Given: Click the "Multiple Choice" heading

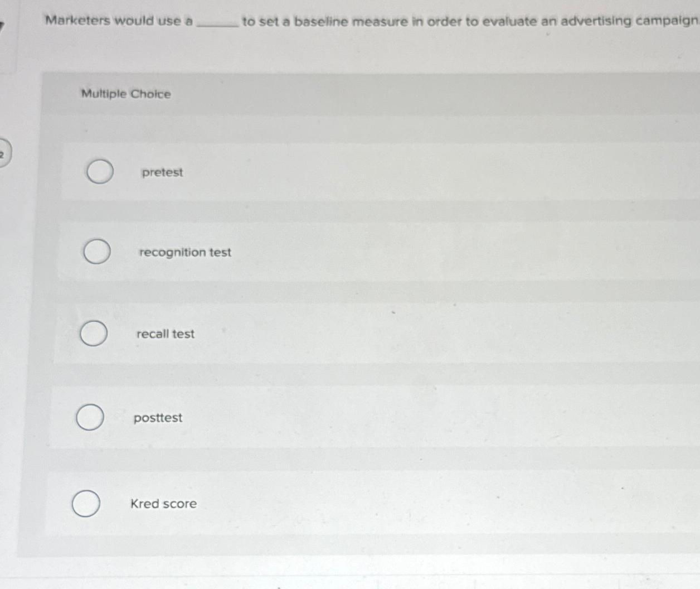Looking at the screenshot, I should pos(125,94).
